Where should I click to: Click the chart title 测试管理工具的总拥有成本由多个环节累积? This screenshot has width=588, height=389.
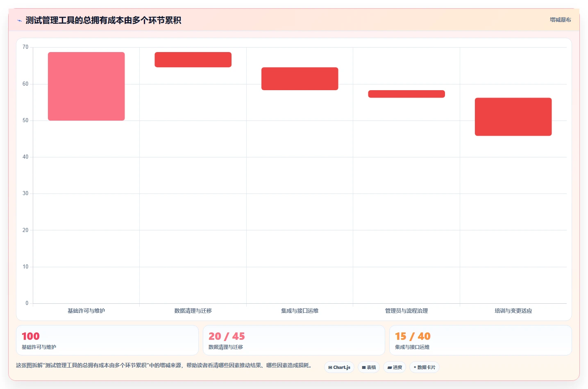click(103, 20)
